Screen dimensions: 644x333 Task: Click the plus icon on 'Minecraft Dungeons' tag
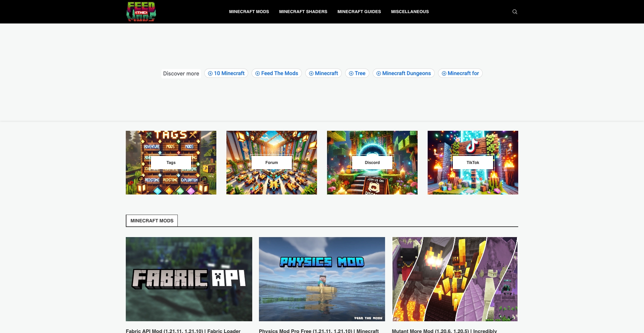coord(378,73)
